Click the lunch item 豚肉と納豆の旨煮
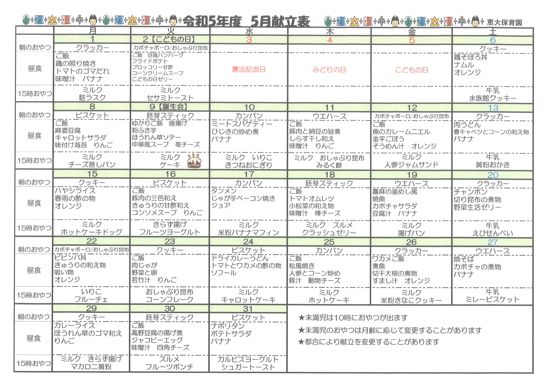Image resolution: width=555 pixels, height=392 pixels. click(x=315, y=132)
